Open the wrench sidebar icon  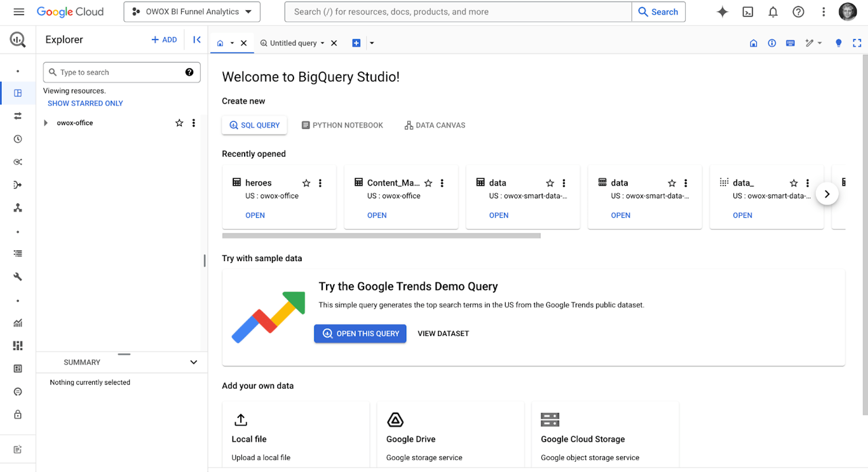(18, 277)
